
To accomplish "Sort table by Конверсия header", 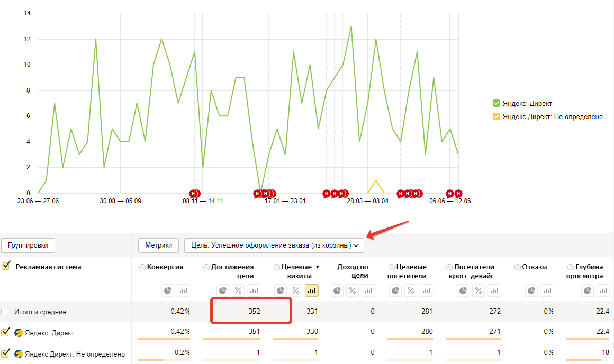I will pyautogui.click(x=165, y=267).
